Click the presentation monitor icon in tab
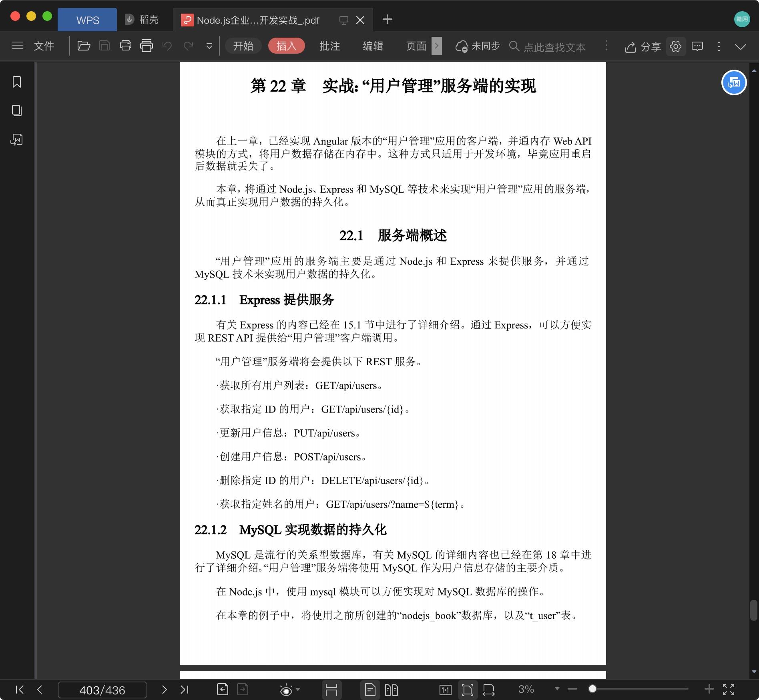 [x=343, y=20]
